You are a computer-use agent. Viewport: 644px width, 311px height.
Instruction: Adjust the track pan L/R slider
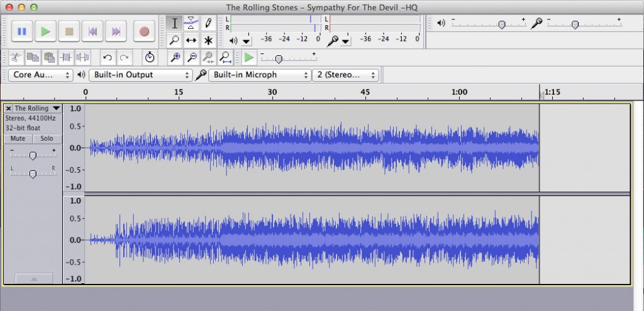coord(33,173)
